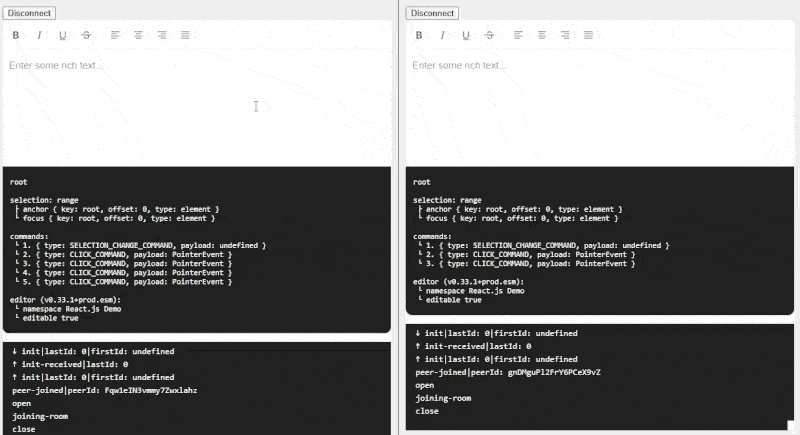Image resolution: width=800 pixels, height=435 pixels.
Task: Toggle Underline in left editor toolbar
Action: coord(63,35)
